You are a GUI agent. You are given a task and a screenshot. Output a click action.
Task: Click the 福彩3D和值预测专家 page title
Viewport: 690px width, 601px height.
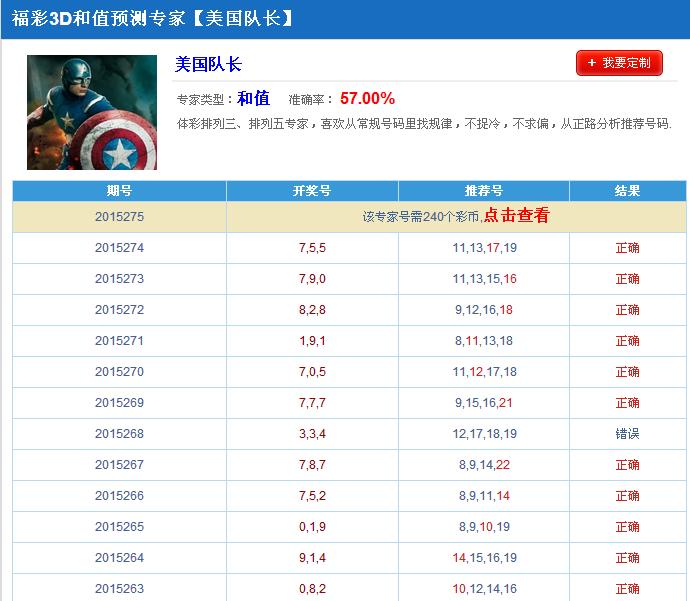pyautogui.click(x=152, y=18)
